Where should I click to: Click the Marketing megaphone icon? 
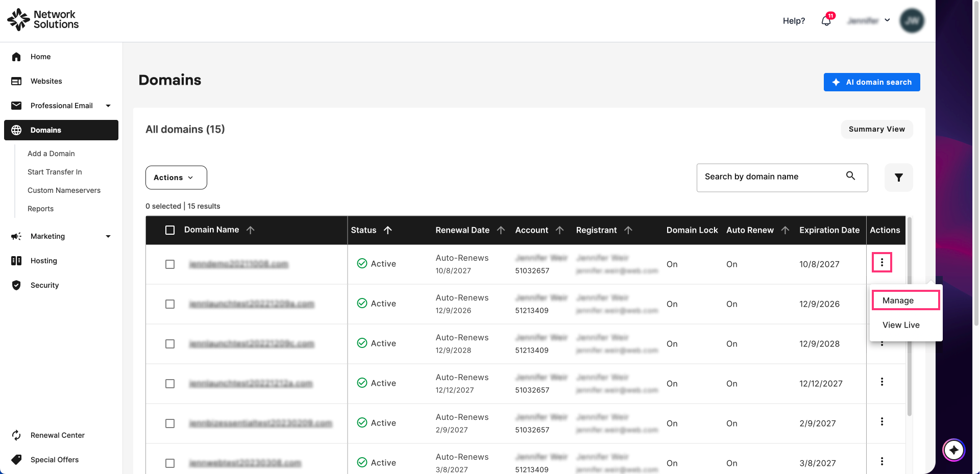coord(16,236)
